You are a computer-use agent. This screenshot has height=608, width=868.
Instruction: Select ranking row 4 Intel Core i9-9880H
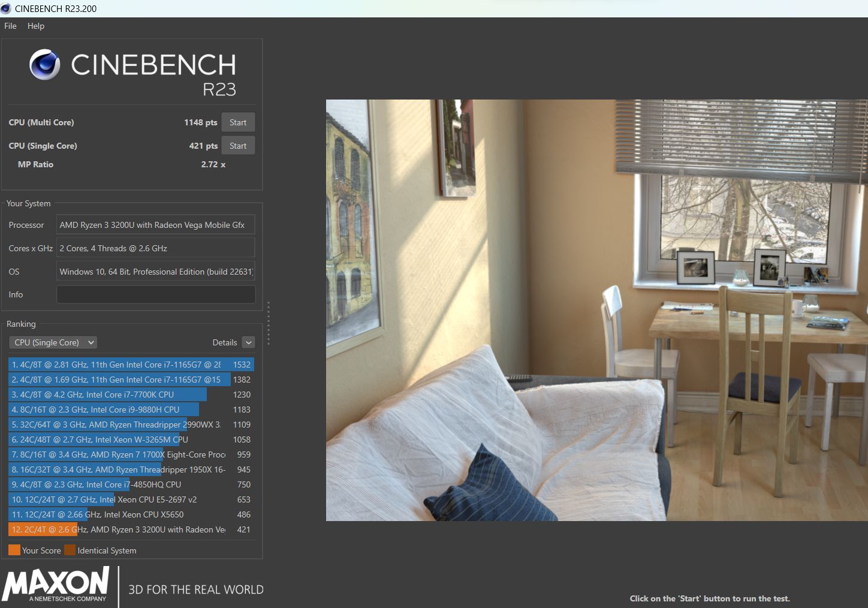(131, 410)
